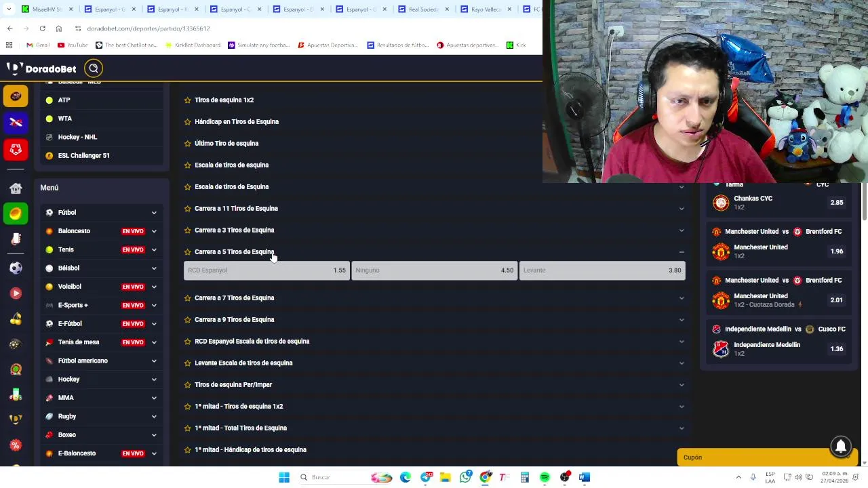This screenshot has height=488, width=868.
Task: Select E-Sports + in sports menu
Action: pyautogui.click(x=73, y=305)
